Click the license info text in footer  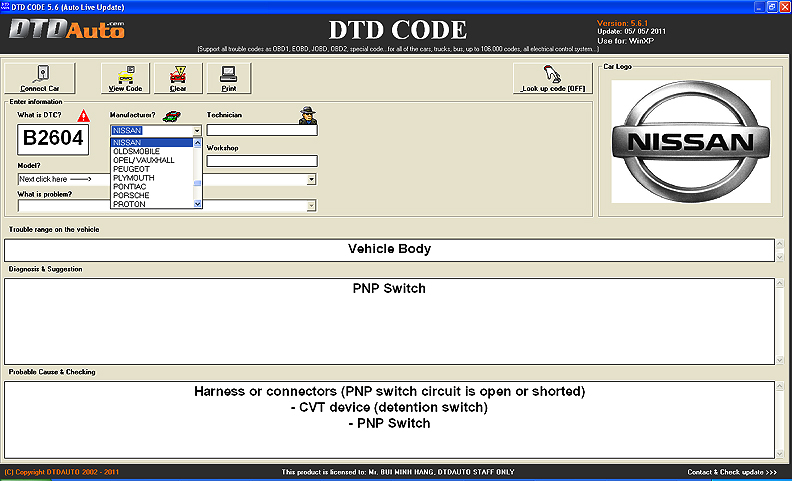coord(398,472)
